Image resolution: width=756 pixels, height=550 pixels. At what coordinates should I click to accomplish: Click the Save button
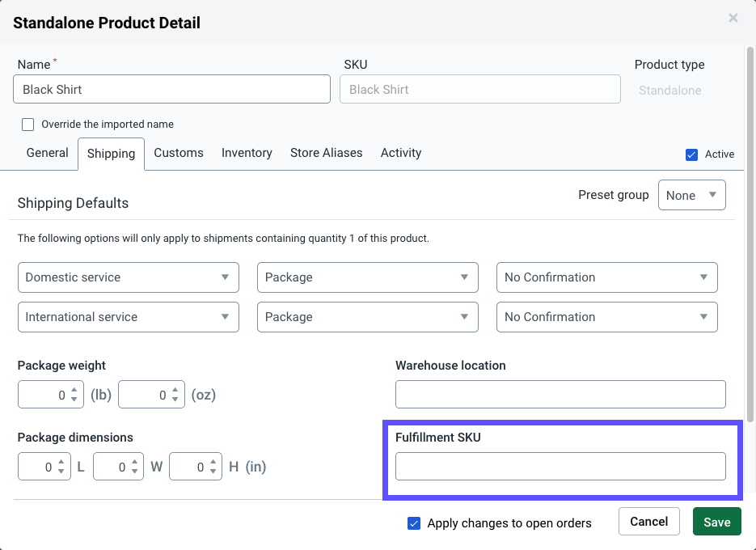(716, 522)
